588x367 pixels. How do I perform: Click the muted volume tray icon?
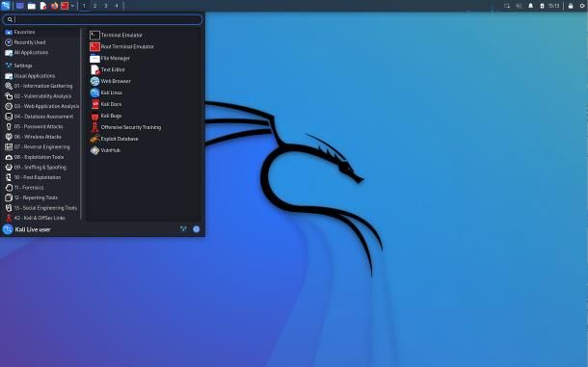519,6
